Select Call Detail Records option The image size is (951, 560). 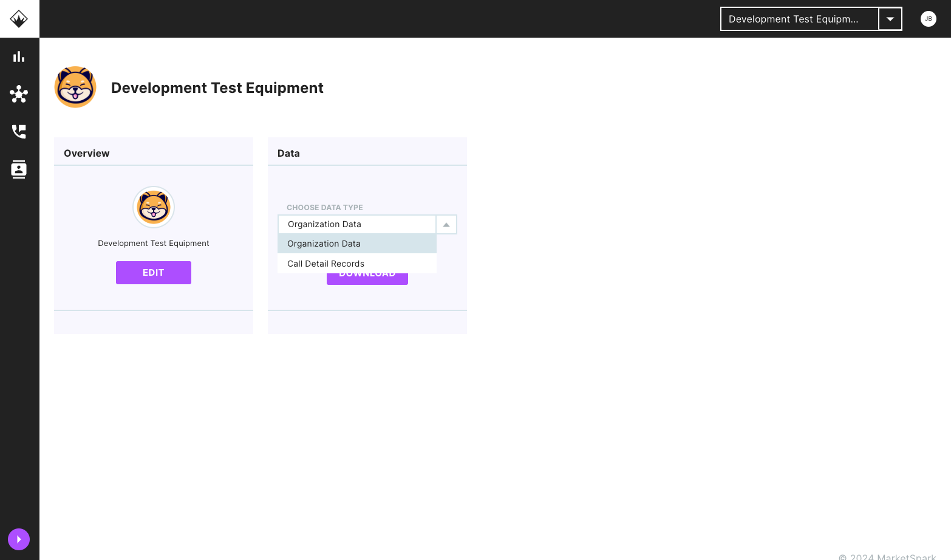(326, 263)
